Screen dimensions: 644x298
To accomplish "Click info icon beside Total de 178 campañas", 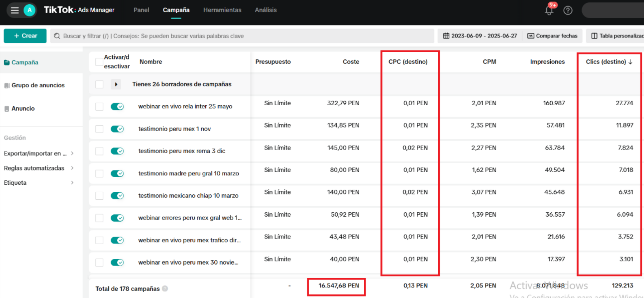I will [165, 288].
